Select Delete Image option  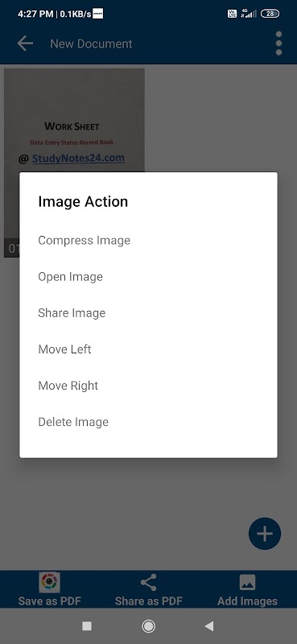[148, 422]
